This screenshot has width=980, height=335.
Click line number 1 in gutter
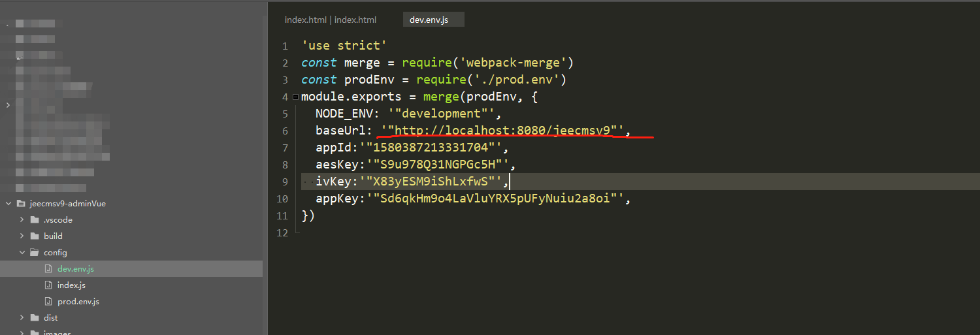tap(285, 46)
